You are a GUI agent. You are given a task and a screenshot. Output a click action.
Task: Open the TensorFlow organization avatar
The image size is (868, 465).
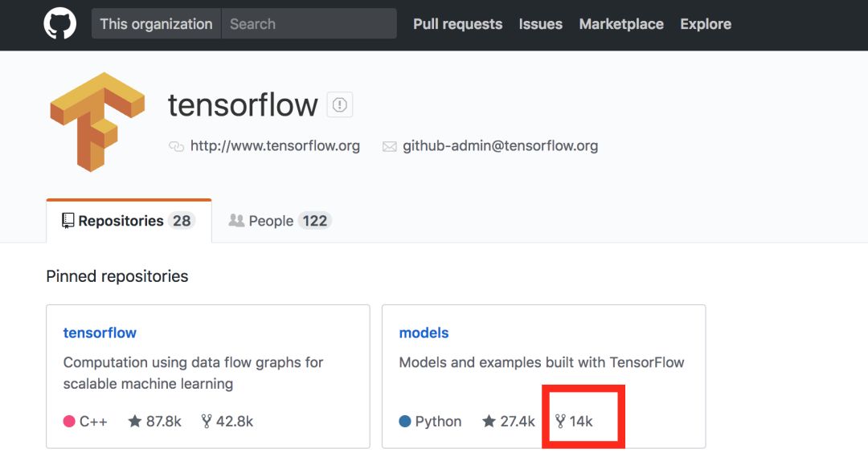96,121
